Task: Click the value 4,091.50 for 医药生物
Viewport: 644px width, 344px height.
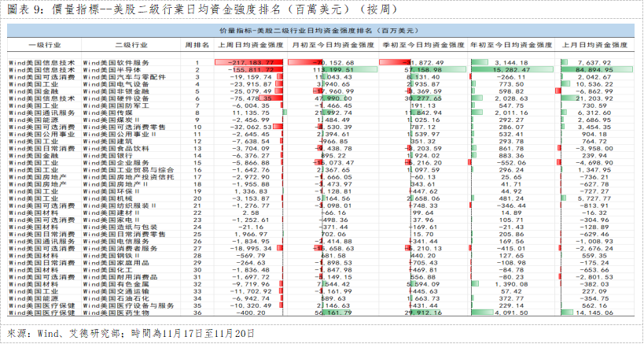Action: coord(510,313)
